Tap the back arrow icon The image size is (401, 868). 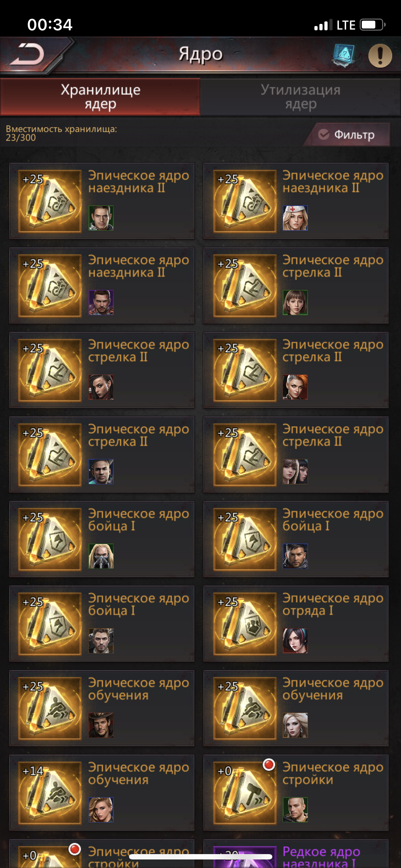tap(27, 55)
